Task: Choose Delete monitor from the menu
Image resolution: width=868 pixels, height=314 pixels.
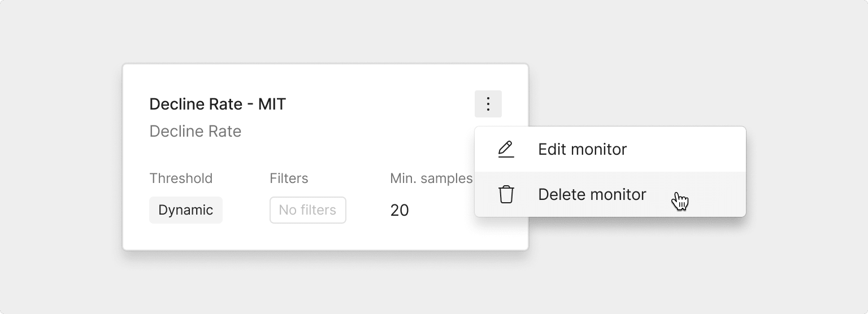Action: click(610, 194)
